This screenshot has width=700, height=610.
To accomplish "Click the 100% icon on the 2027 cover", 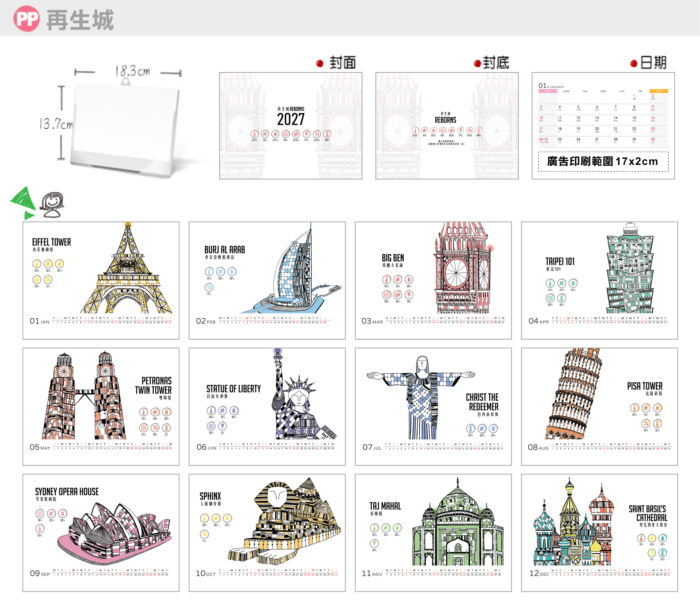I will coord(327,134).
